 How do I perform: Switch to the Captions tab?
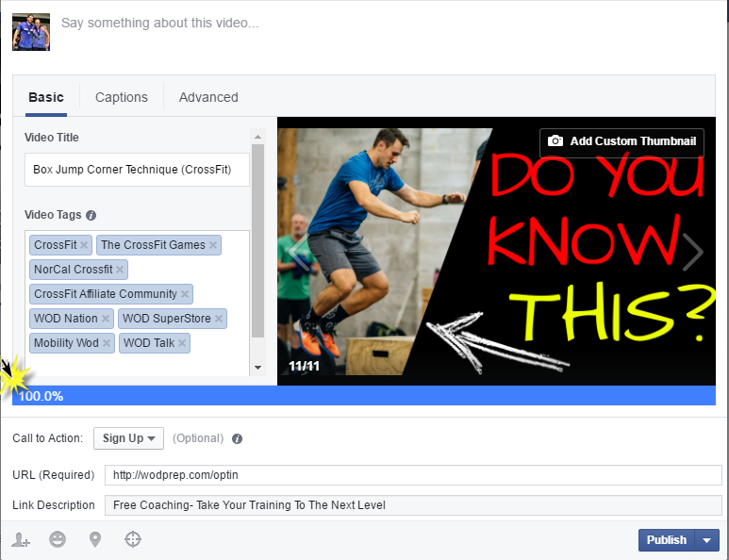click(122, 97)
